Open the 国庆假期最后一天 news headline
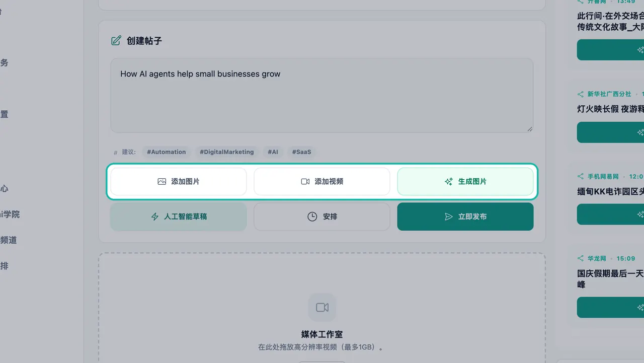This screenshot has width=644, height=363. point(611,279)
